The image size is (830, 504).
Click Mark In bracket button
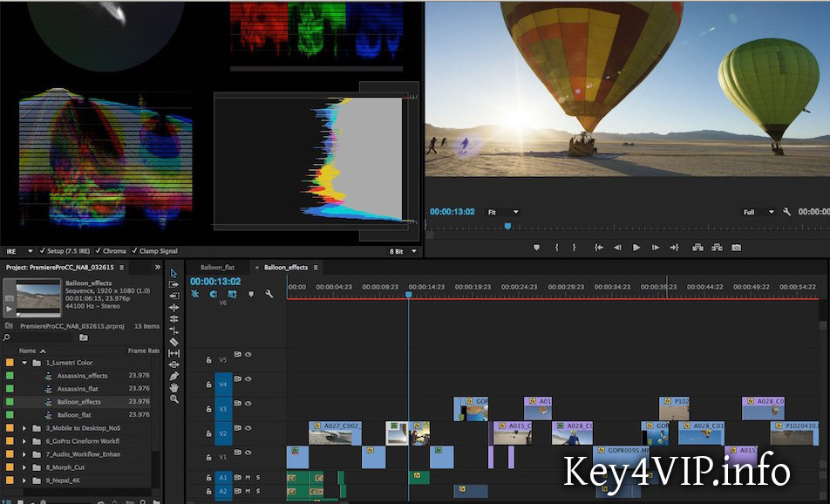[556, 248]
